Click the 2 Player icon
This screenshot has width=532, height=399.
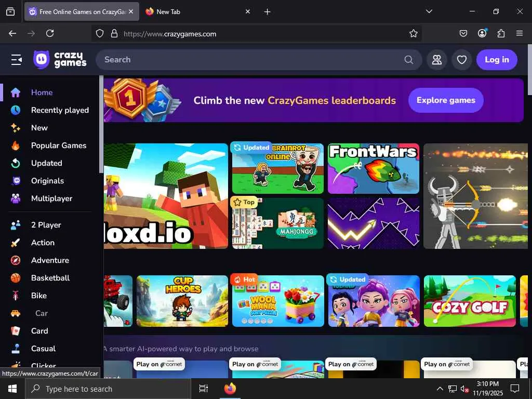(15, 225)
